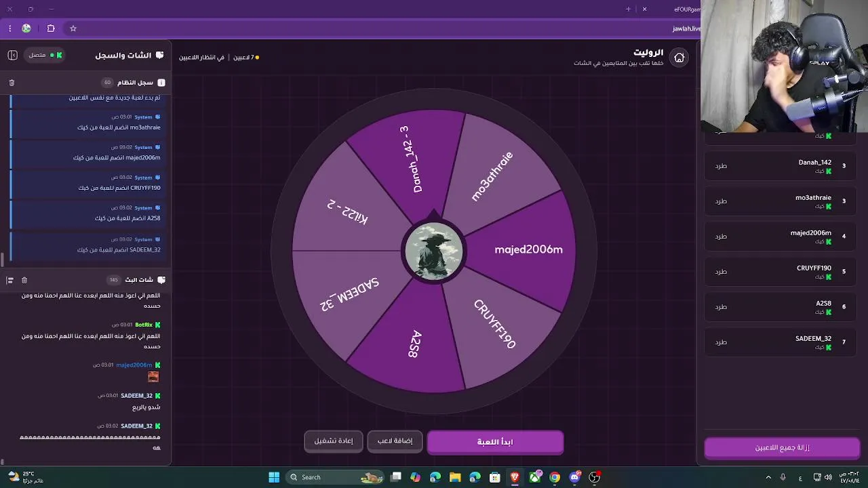Screen dimensions: 868x488
Task: Click the system log info icon
Action: click(x=161, y=83)
